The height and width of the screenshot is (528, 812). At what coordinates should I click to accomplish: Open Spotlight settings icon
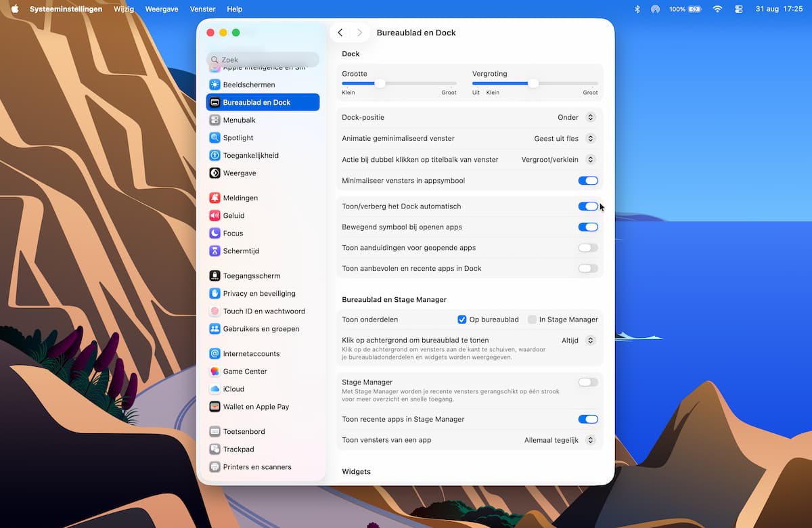click(215, 137)
